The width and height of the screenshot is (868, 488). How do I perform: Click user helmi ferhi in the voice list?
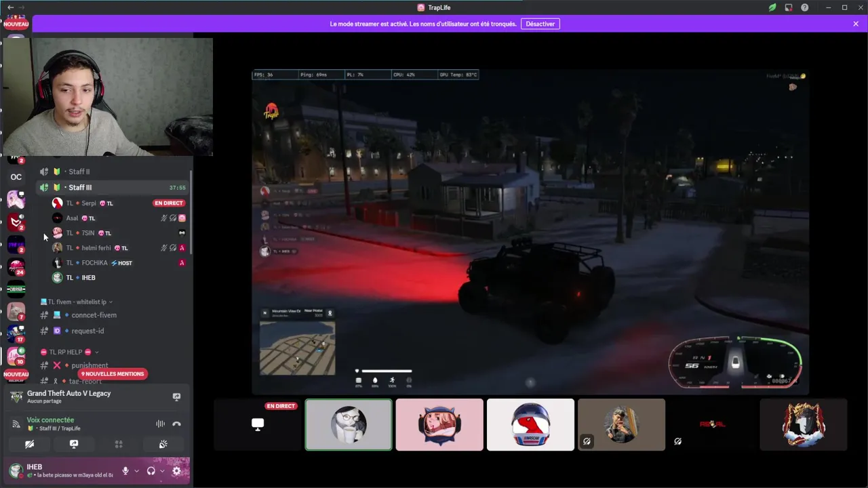(x=96, y=248)
